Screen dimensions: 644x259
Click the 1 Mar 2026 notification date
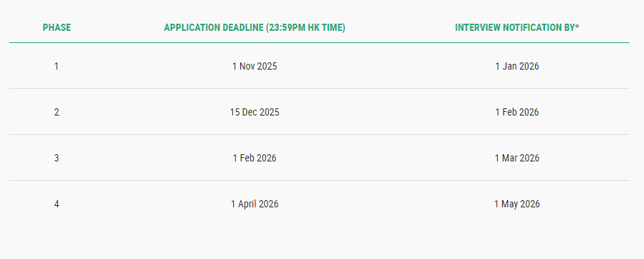click(x=517, y=159)
